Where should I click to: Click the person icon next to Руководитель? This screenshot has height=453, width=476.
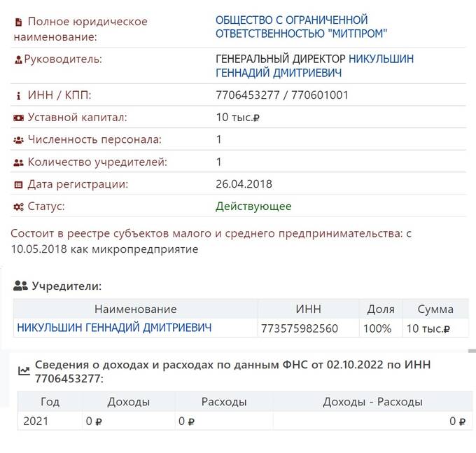click(18, 60)
